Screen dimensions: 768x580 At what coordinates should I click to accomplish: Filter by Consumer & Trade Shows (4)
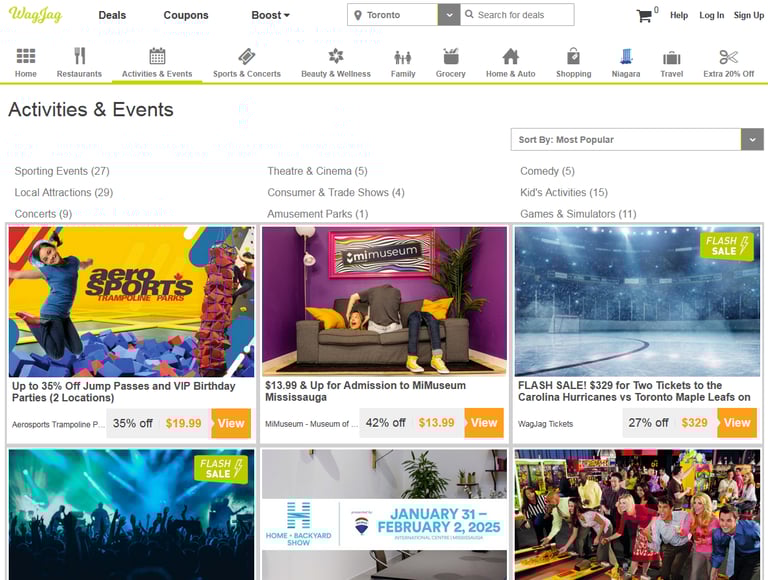point(336,193)
